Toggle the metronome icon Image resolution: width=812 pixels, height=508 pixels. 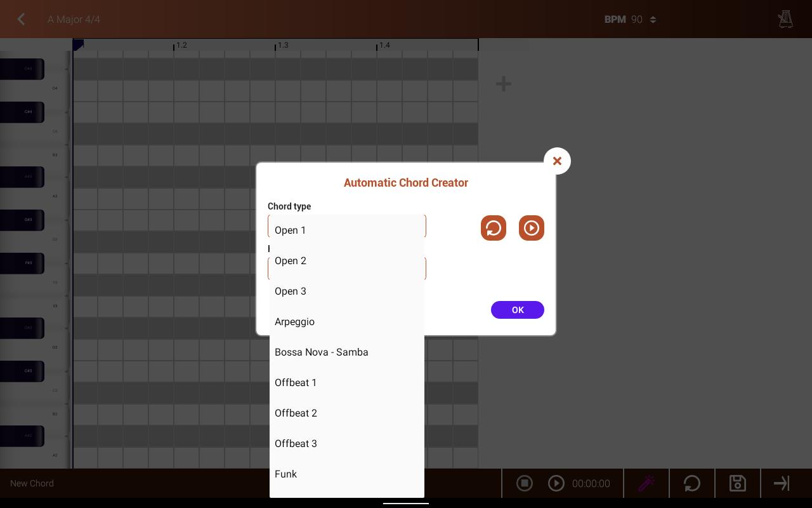click(x=785, y=19)
